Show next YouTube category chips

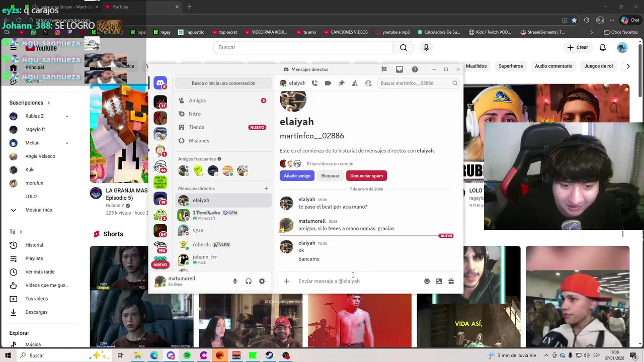click(628, 66)
